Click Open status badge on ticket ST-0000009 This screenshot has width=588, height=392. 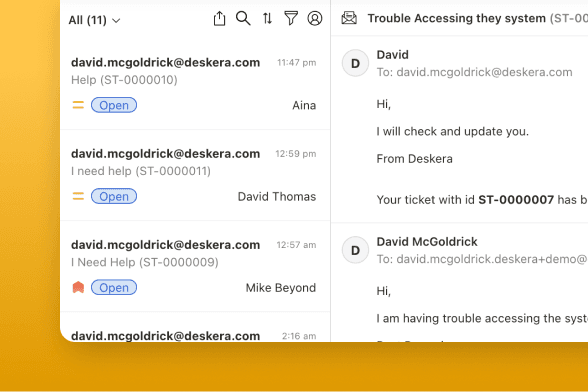point(114,287)
